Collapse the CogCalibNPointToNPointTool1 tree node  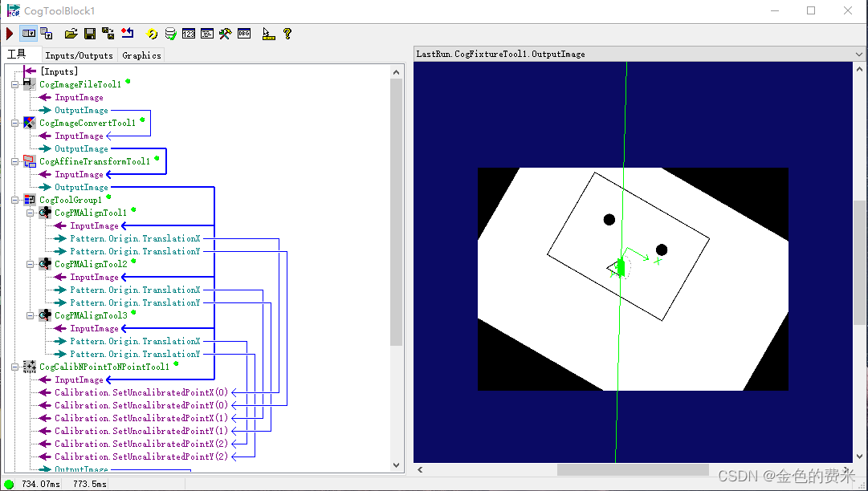coord(15,367)
